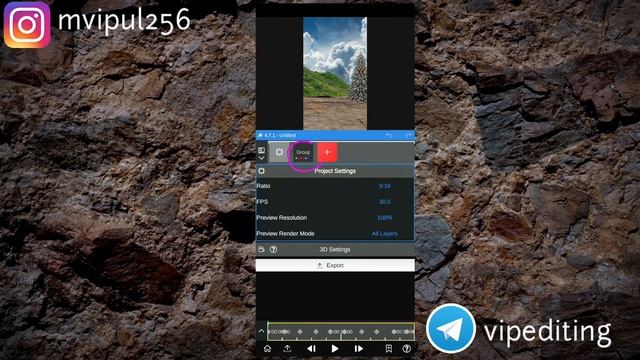The height and width of the screenshot is (360, 640).
Task: Click the Preview Render Mode label
Action: tap(285, 234)
